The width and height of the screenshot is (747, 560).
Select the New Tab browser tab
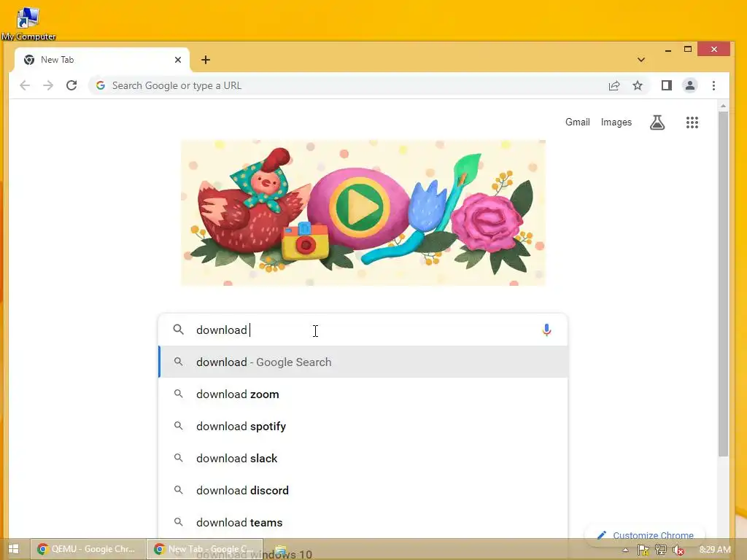click(102, 60)
